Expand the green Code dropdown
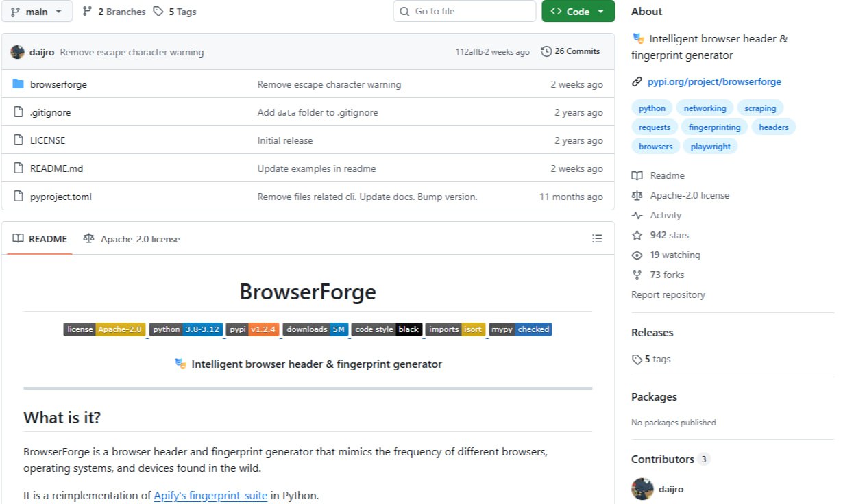The height and width of the screenshot is (504, 854). (578, 12)
